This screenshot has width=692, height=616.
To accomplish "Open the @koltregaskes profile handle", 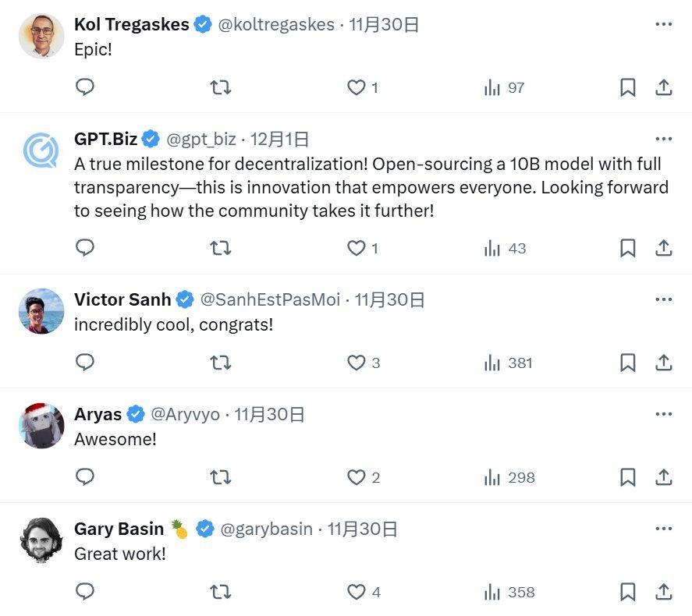I will (276, 24).
